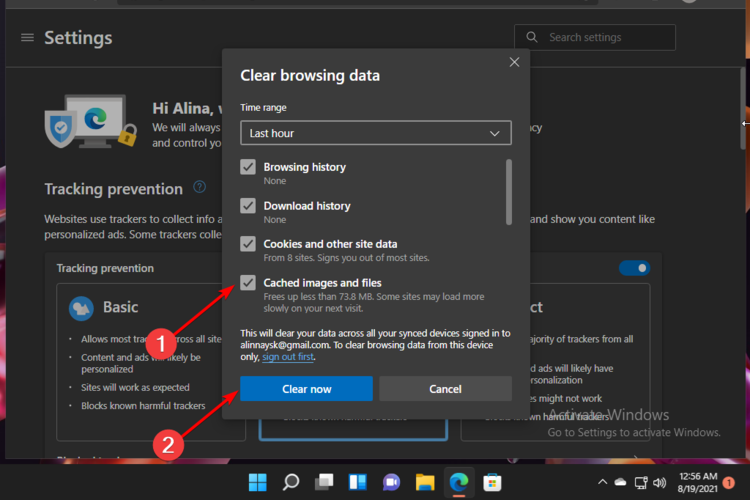This screenshot has width=750, height=500.
Task: Click the Clear now button
Action: point(306,389)
